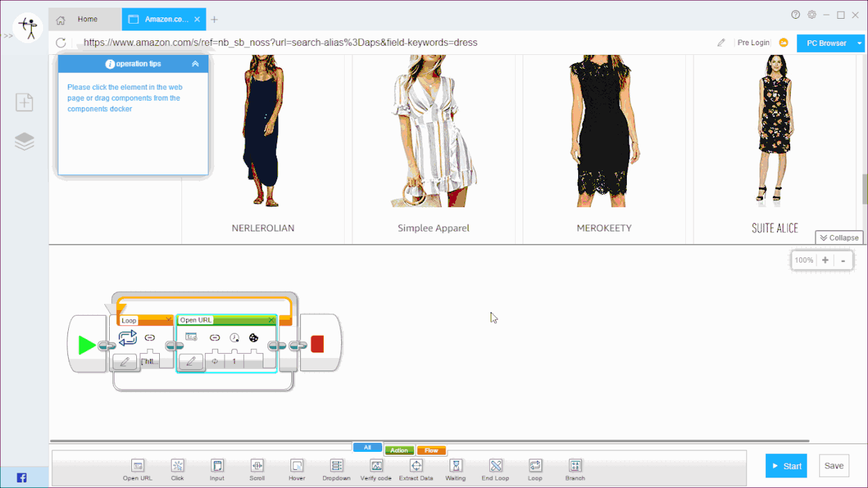Screen dimensions: 868x488
Task: Click the Loop component in the bottom docker
Action: point(535,469)
